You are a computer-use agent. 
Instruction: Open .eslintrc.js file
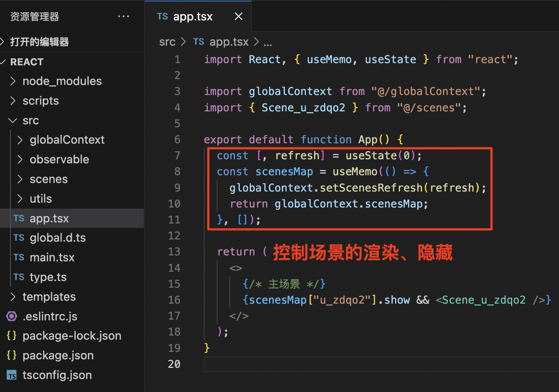point(72,316)
